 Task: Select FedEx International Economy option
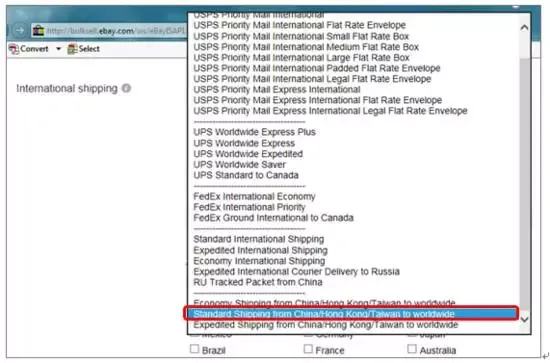(254, 196)
